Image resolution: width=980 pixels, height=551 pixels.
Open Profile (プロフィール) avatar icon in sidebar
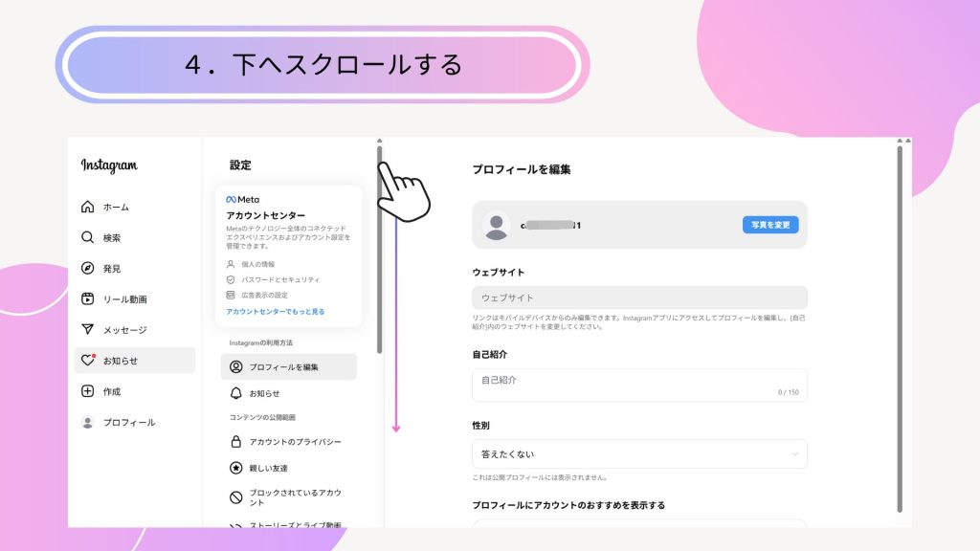(x=88, y=422)
